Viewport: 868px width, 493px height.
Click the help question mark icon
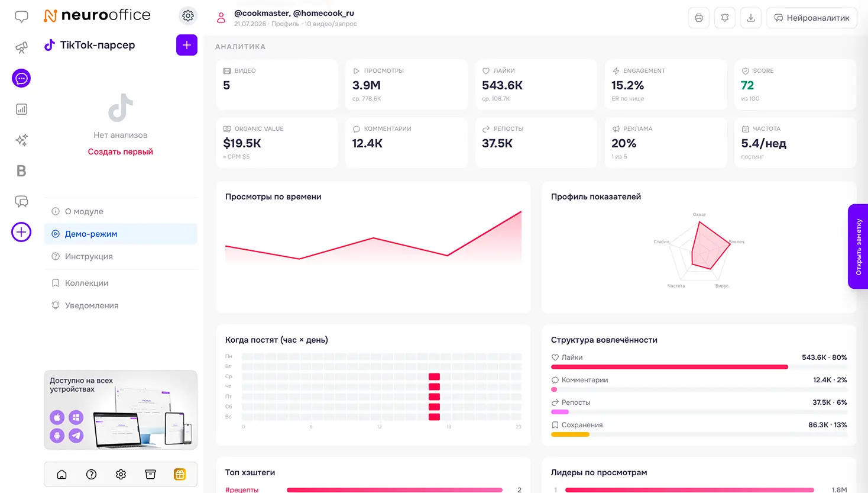(91, 474)
